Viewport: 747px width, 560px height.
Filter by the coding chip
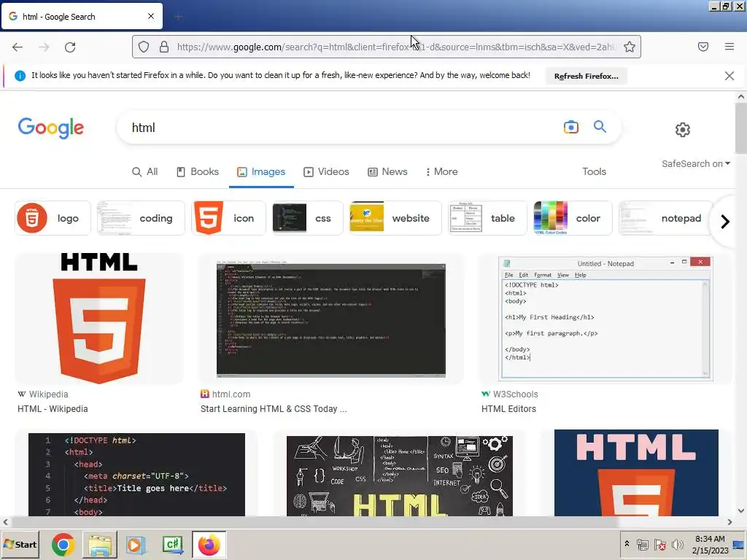(141, 218)
